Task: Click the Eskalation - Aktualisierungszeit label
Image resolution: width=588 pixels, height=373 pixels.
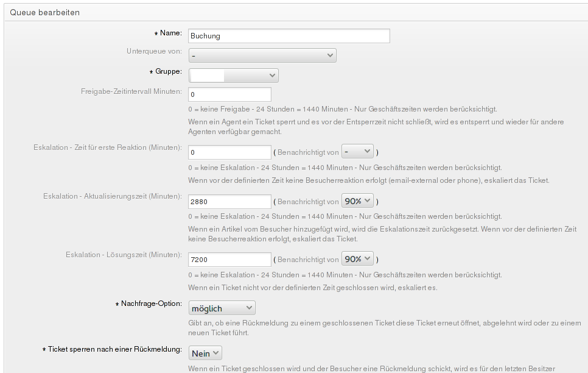Action: [113, 196]
